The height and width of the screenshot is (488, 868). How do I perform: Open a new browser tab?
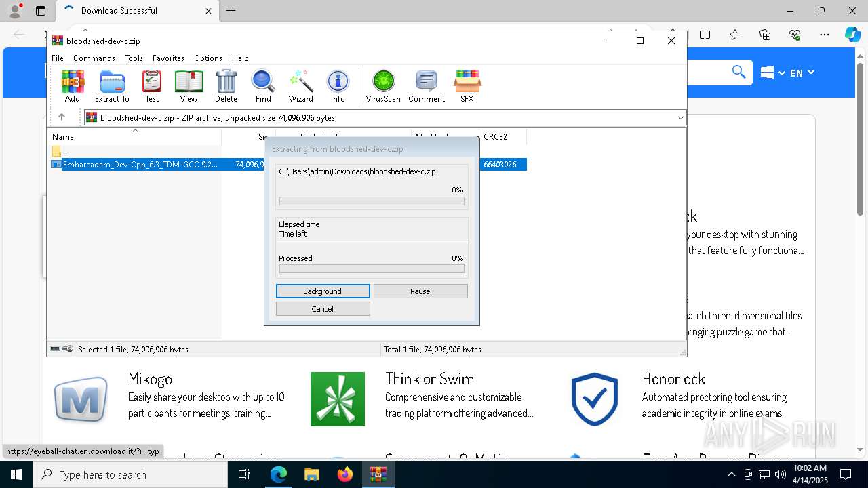[231, 11]
